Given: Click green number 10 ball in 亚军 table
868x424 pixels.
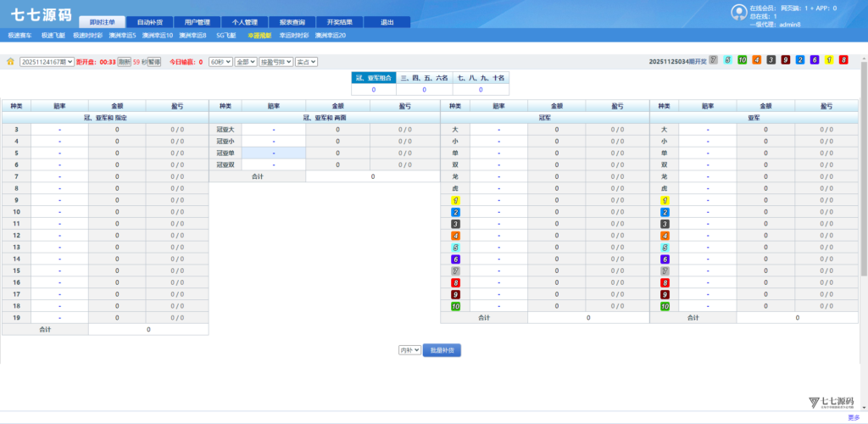Looking at the screenshot, I should click(665, 306).
